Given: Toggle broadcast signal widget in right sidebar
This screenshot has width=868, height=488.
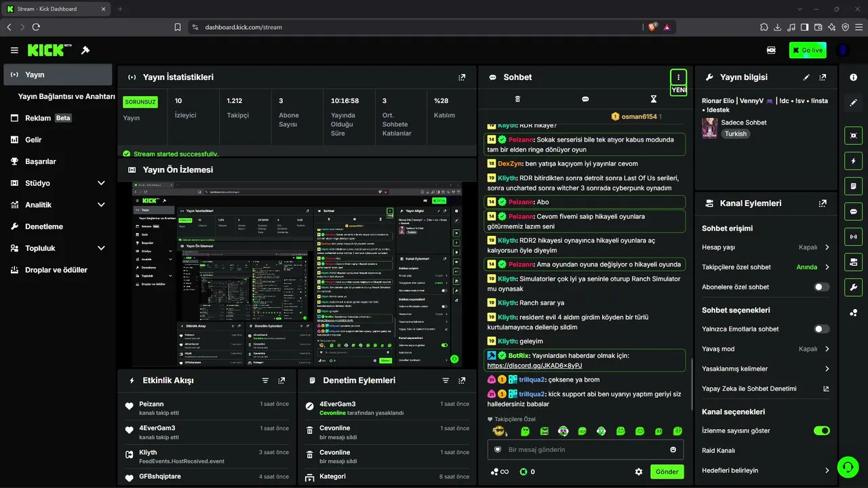Looking at the screenshot, I should point(853,237).
